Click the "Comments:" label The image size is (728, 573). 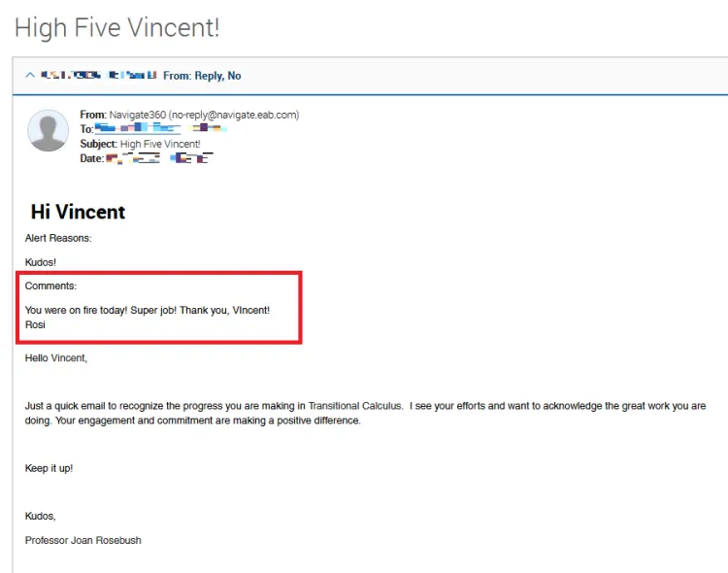50,286
